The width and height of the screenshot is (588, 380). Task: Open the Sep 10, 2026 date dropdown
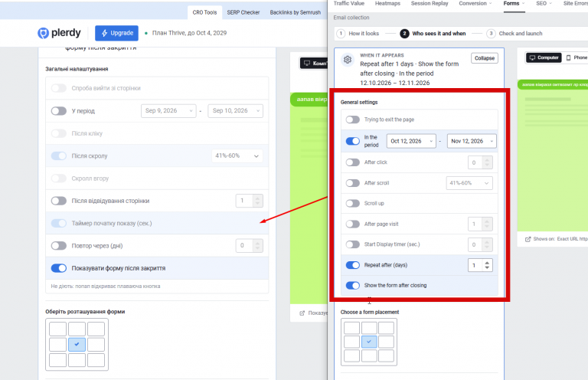[x=236, y=110]
